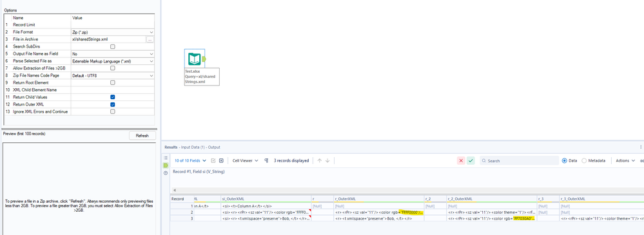644x235 pixels.
Task: Click the Record Limit value field
Action: tap(113, 25)
